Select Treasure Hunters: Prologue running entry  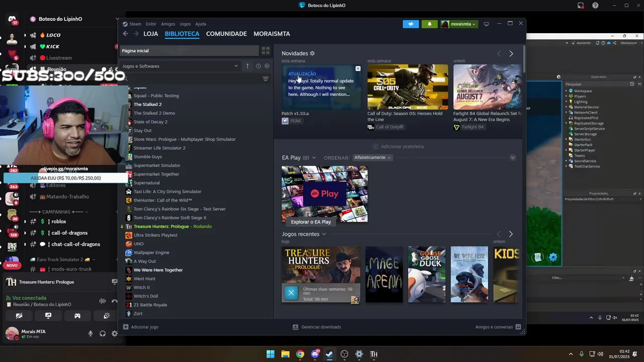click(x=172, y=226)
